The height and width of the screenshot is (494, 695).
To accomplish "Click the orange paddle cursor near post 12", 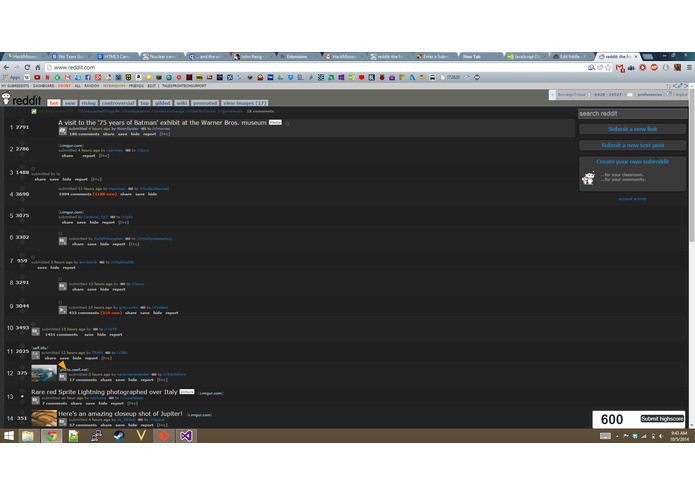I will click(62, 365).
